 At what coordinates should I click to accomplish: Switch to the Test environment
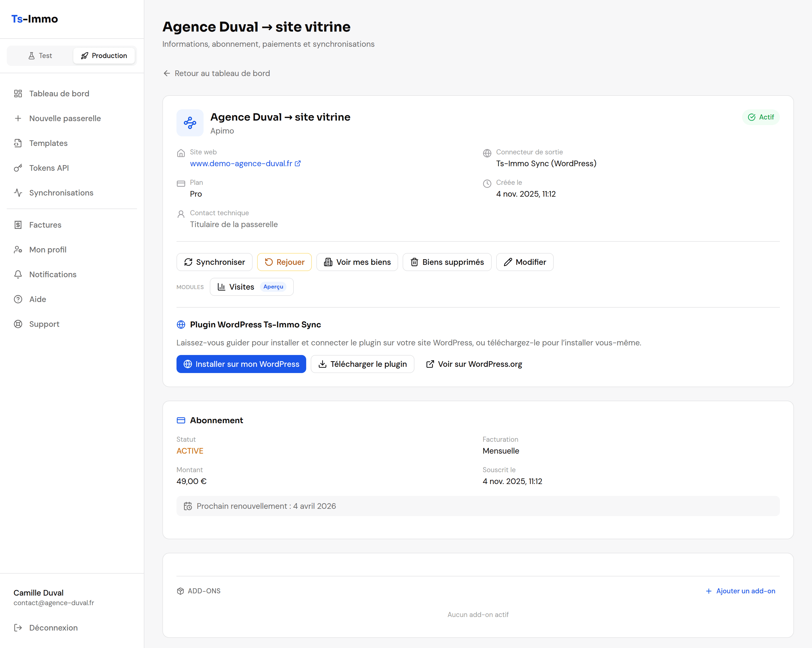[40, 56]
